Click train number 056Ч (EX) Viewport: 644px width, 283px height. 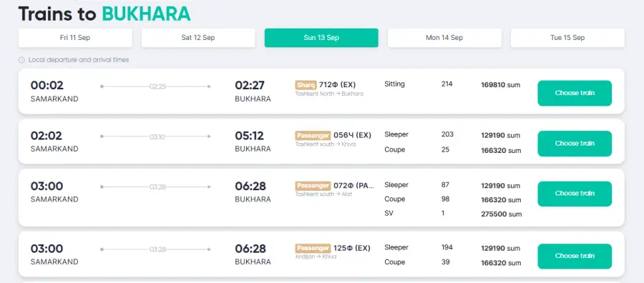(352, 135)
